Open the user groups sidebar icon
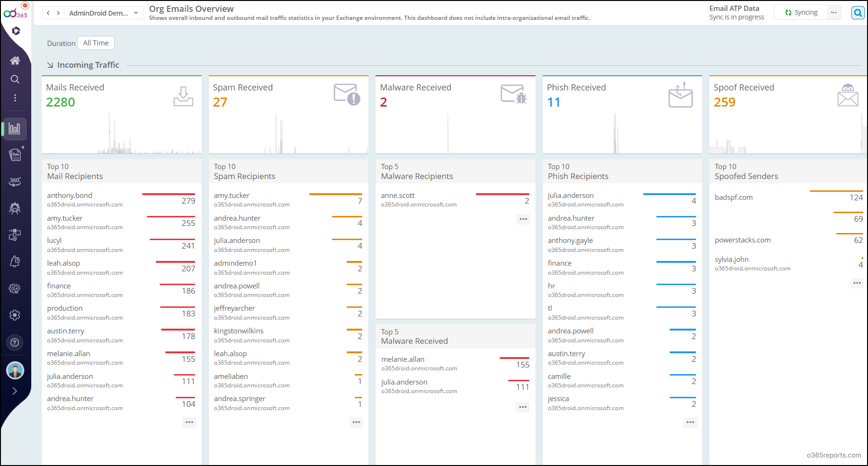Image resolution: width=868 pixels, height=466 pixels. point(15,208)
